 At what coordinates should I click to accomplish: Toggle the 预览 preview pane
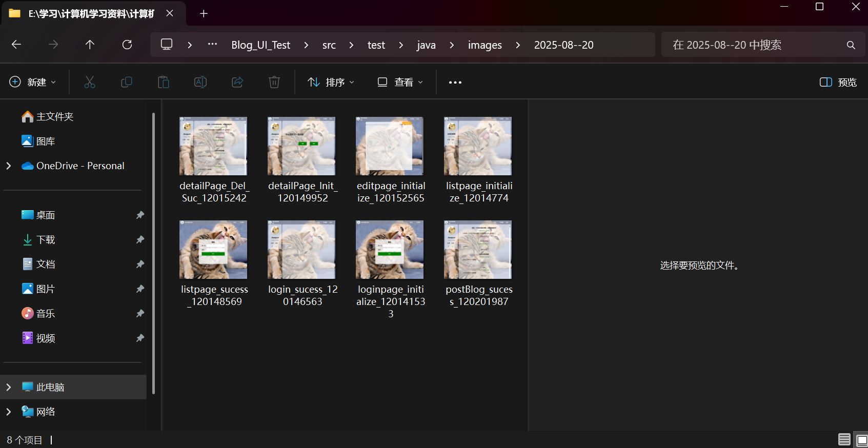(x=838, y=82)
